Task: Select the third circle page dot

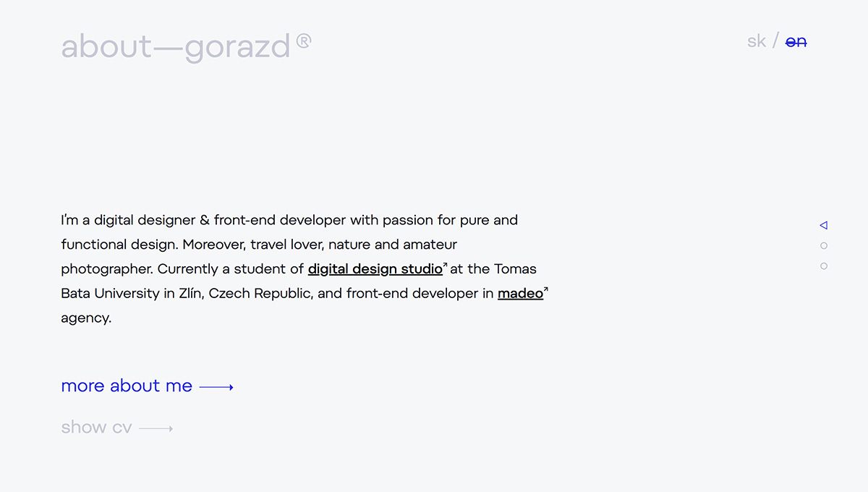Action: tap(824, 266)
